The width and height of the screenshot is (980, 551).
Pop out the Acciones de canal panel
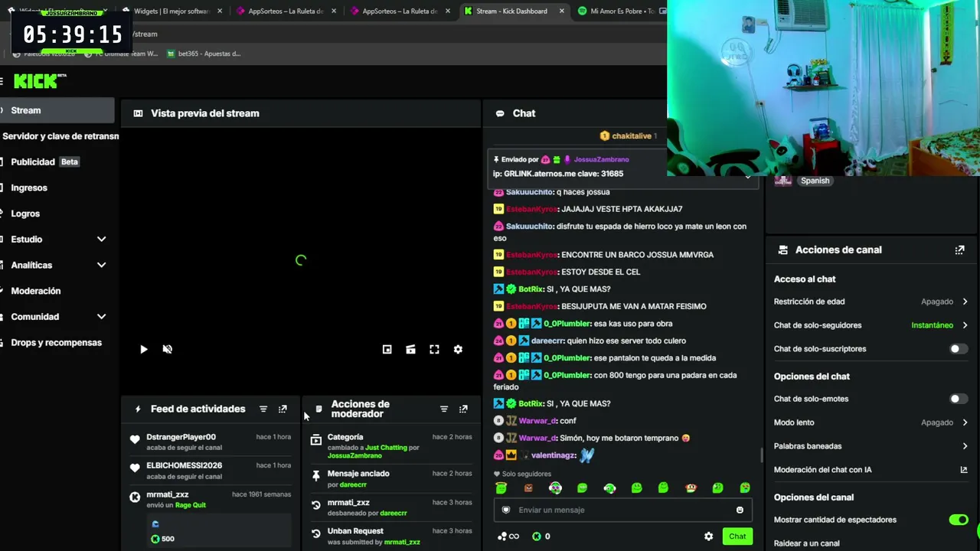959,250
